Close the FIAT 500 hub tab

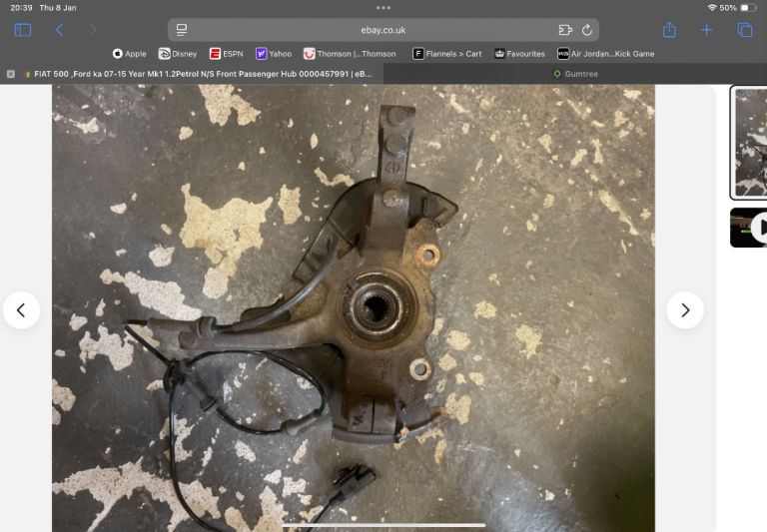pyautogui.click(x=11, y=74)
